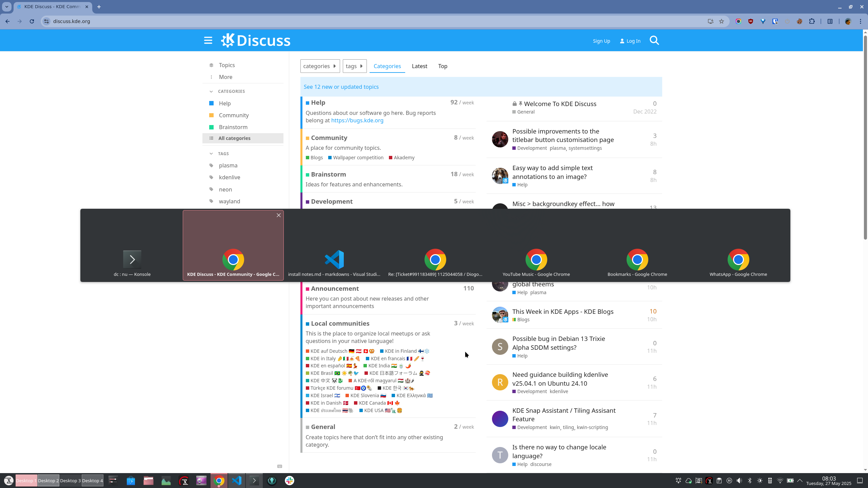Open the hamburger sidebar menu in Discuss header
The image size is (868, 488).
[208, 41]
